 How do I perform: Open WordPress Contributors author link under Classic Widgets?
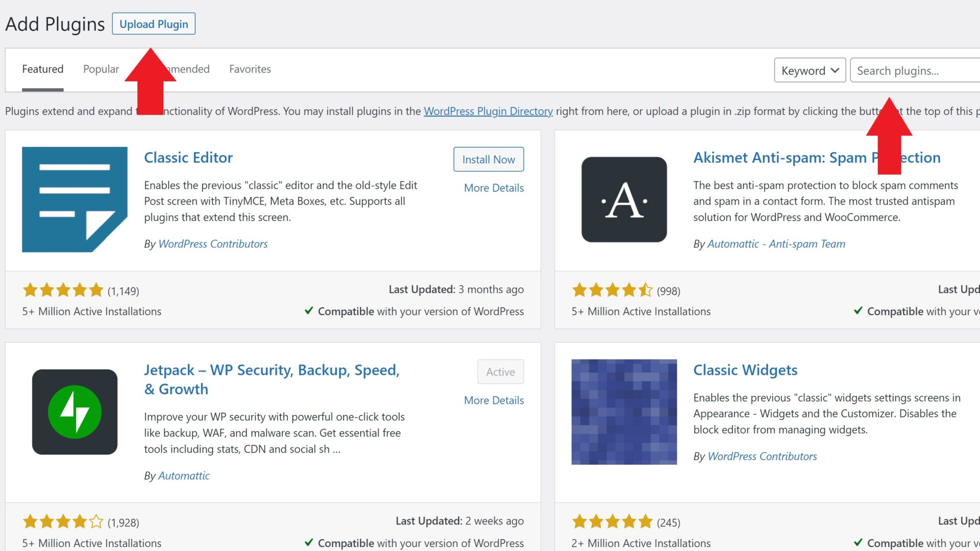(762, 456)
